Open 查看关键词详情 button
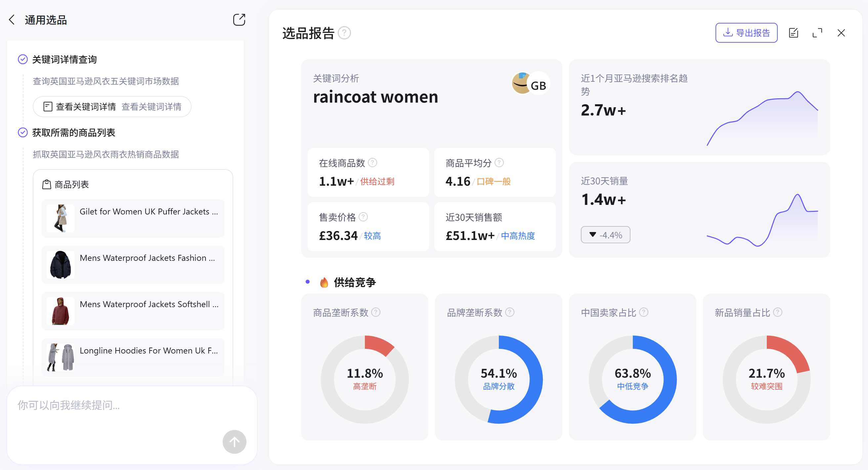Image resolution: width=868 pixels, height=470 pixels. [112, 107]
